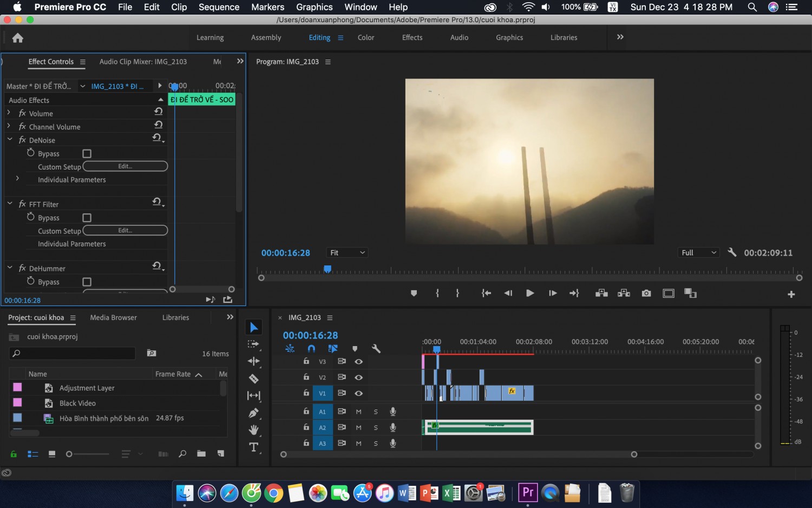Screen dimensions: 812x508
Task: Play the sequence in Program monitor
Action: click(x=530, y=293)
